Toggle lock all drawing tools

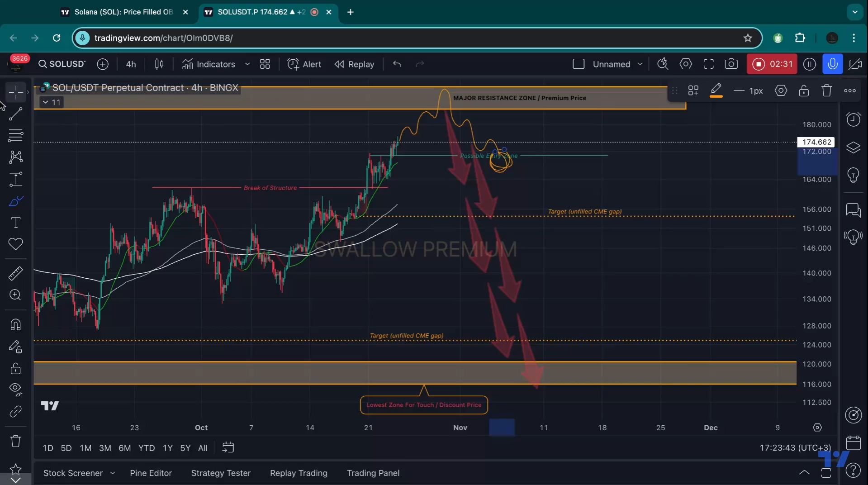15,369
